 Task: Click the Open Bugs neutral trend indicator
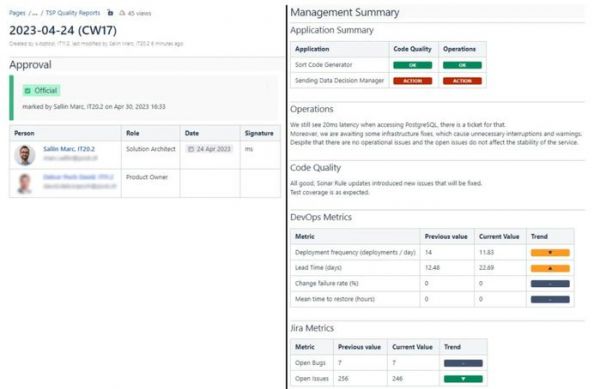pos(463,363)
